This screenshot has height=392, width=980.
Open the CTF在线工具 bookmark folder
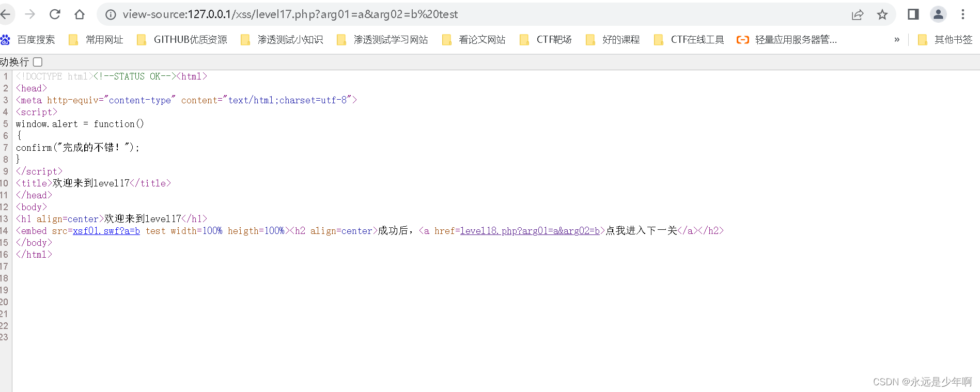click(689, 40)
